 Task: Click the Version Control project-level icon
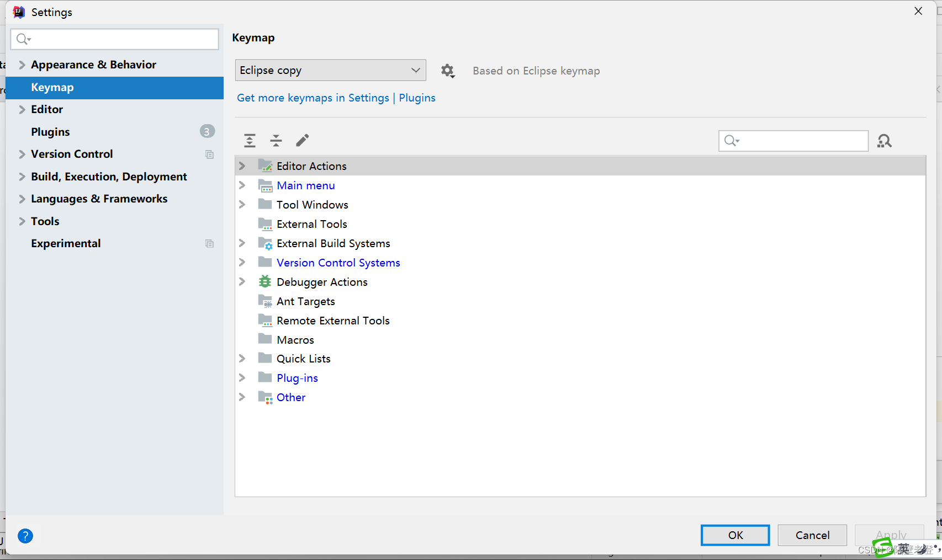click(x=209, y=154)
